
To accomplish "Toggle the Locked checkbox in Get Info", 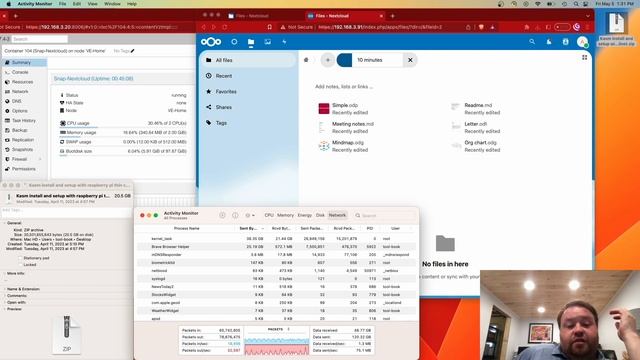I will (20, 264).
